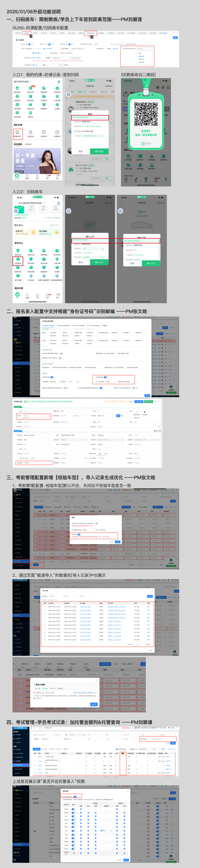Toggle 校验车型 switch in 配置 dialog
The height and width of the screenshot is (868, 200).
79,534
